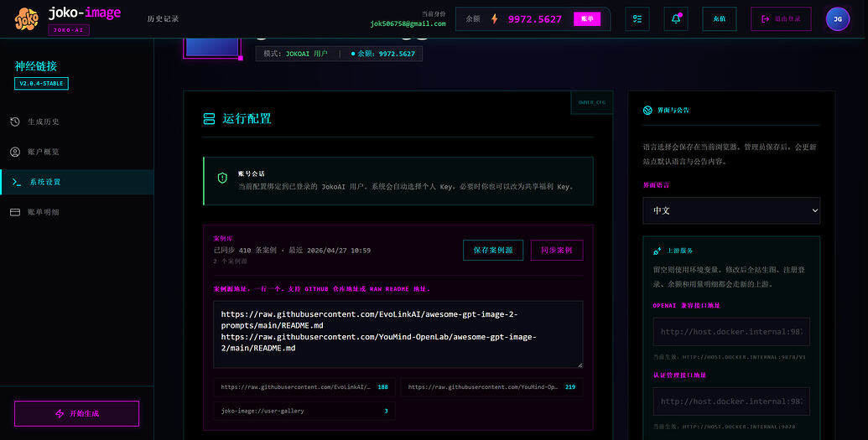Click the magenta 账单 button

[x=587, y=18]
